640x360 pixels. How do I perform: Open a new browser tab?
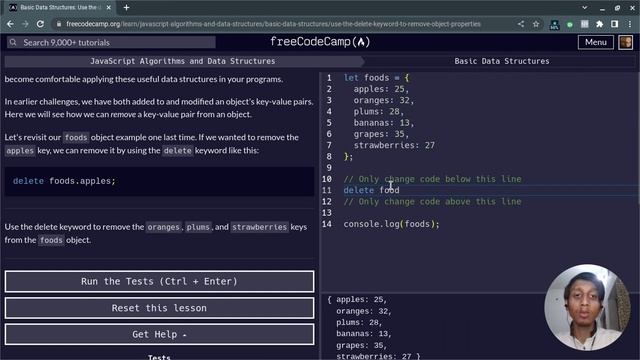point(127,7)
